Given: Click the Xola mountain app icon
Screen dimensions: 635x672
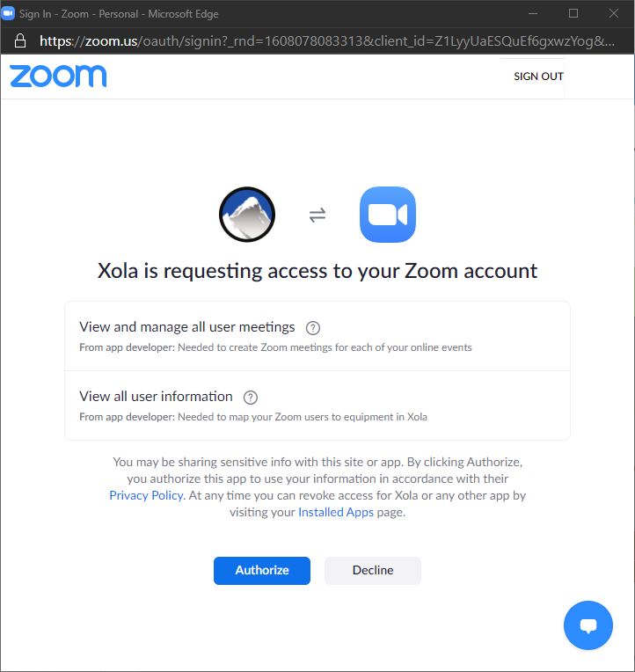Looking at the screenshot, I should [247, 215].
